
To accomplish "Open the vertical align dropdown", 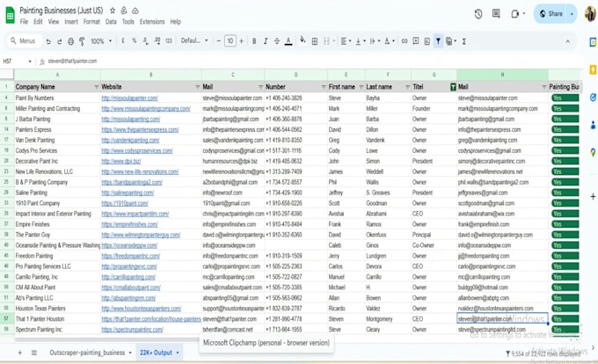I will click(360, 41).
